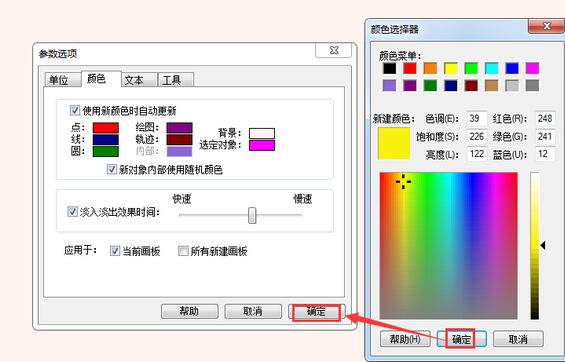Click the fade effect time slider handle
The width and height of the screenshot is (565, 362).
pyautogui.click(x=252, y=215)
